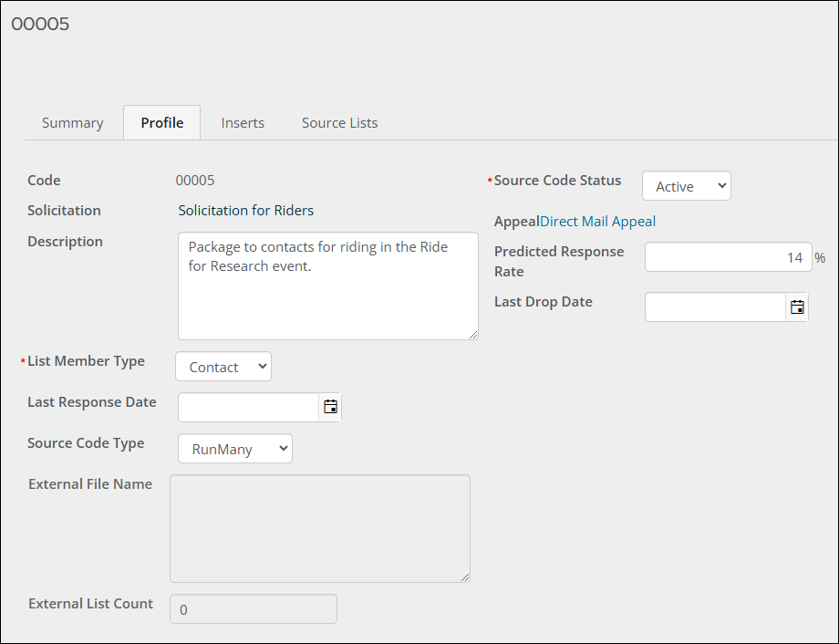Open the Inserts tab
This screenshot has height=644, width=839.
[243, 122]
